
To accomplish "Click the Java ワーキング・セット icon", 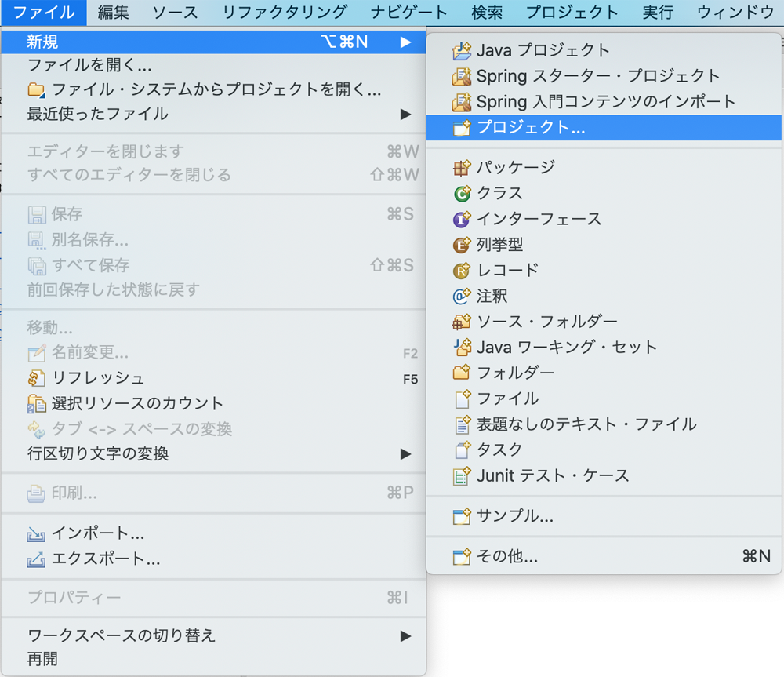I will [462, 348].
